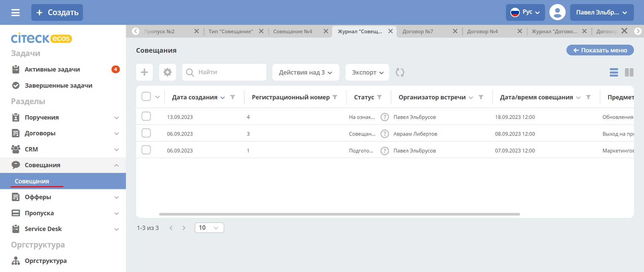Toggle the select-all checkbox in header
644x272 pixels.
pos(146,96)
